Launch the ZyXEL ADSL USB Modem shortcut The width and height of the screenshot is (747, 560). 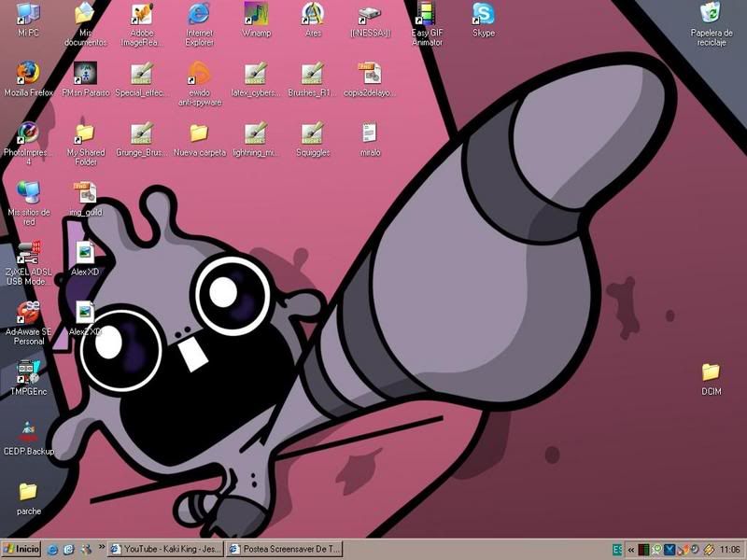point(29,263)
